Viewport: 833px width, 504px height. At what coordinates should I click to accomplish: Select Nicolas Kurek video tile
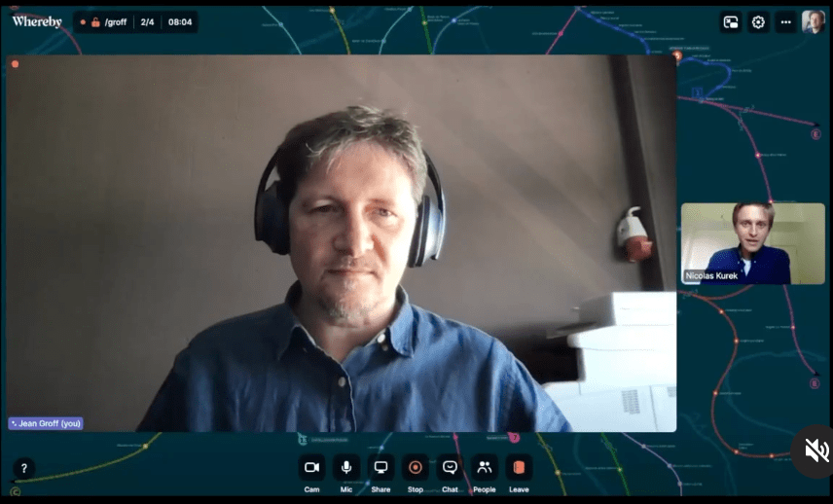coord(753,243)
